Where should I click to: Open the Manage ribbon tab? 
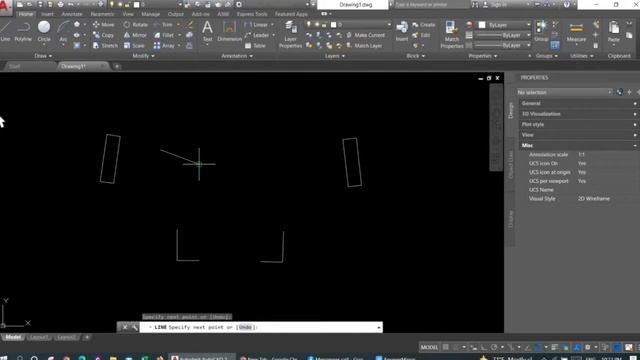coord(150,14)
